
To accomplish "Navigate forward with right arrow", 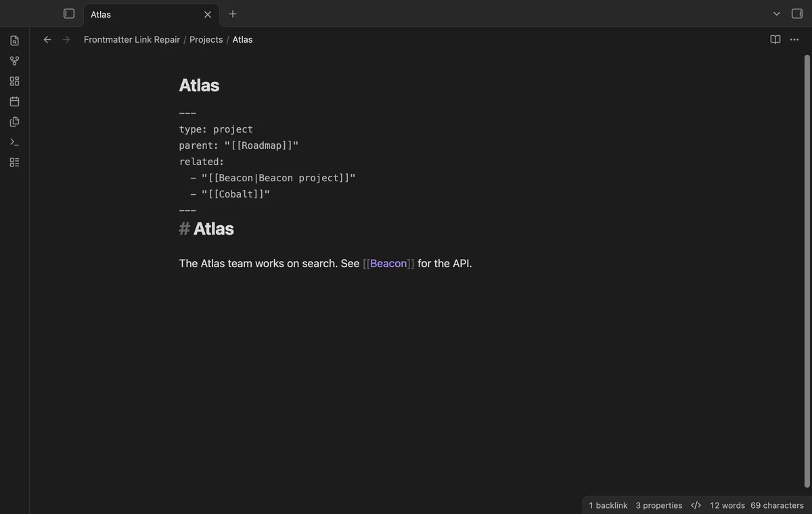I will [66, 39].
